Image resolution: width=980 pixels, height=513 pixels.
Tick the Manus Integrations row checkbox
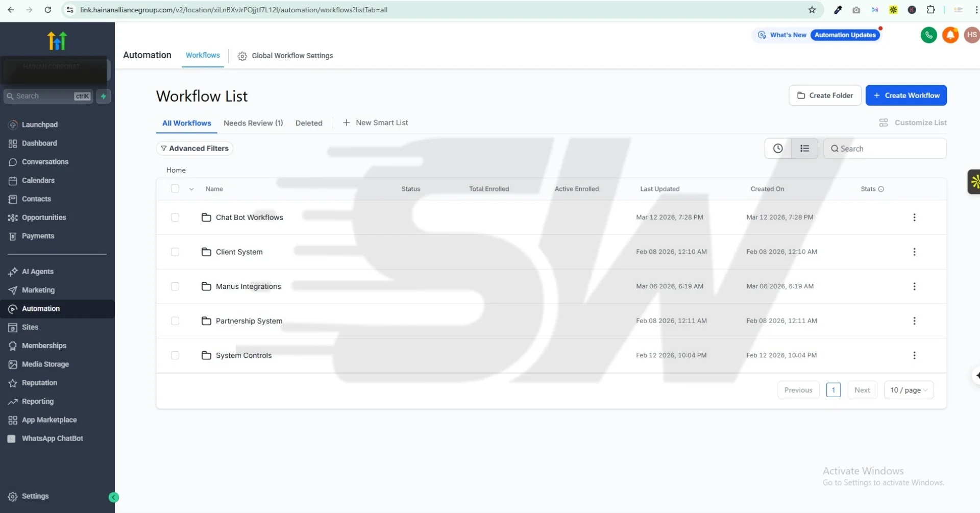point(175,286)
